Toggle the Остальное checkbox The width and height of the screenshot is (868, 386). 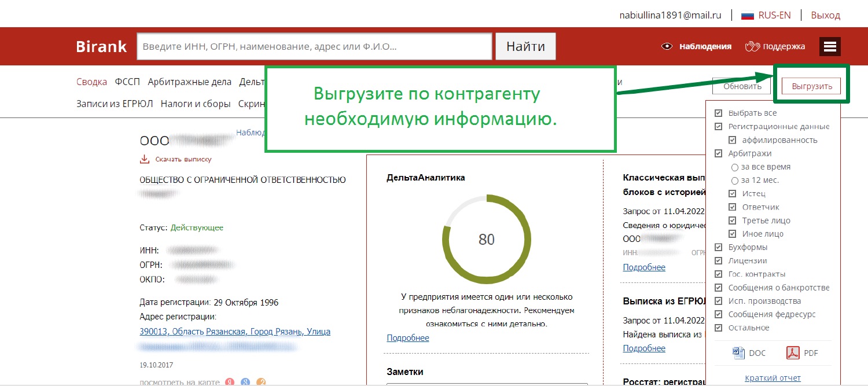pyautogui.click(x=719, y=328)
